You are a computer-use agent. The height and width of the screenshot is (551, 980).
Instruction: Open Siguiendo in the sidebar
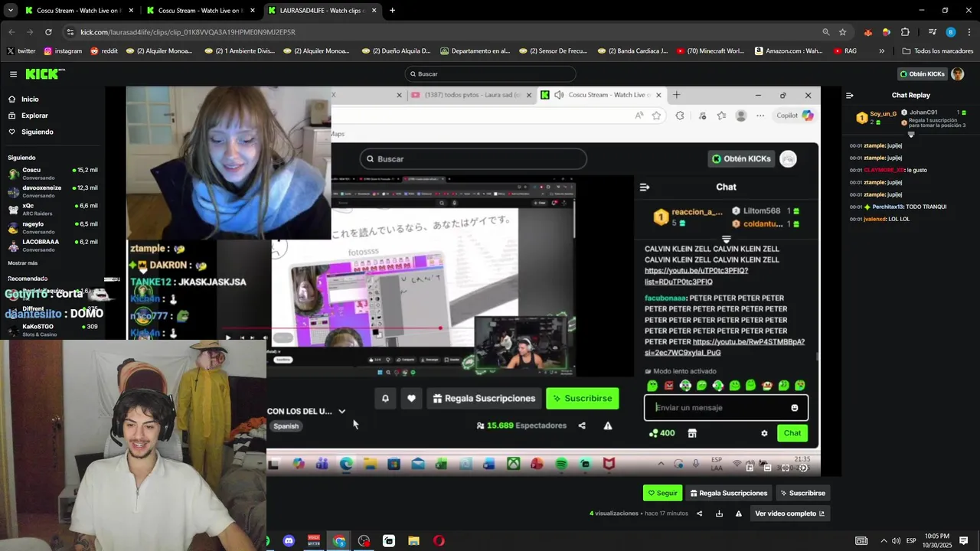38,132
